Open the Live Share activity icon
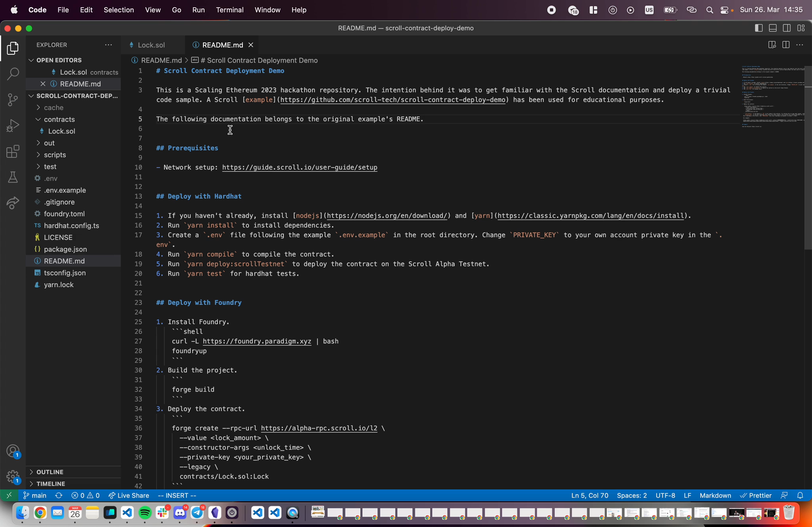Screen dimensions: 812x527 pos(13,202)
